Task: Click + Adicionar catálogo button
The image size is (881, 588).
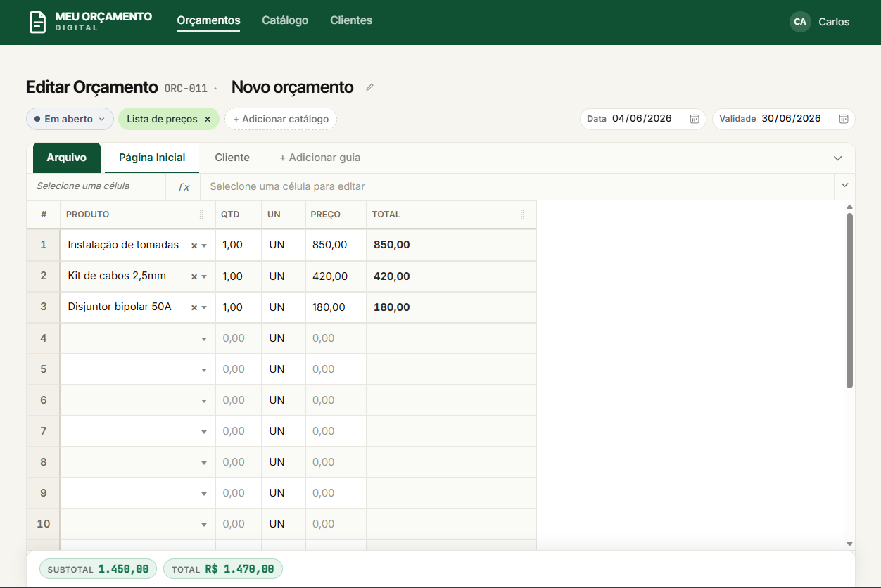Action: [281, 119]
